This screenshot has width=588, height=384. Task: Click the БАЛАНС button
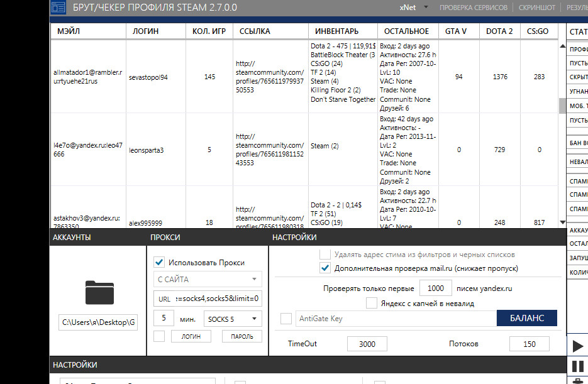pos(527,318)
